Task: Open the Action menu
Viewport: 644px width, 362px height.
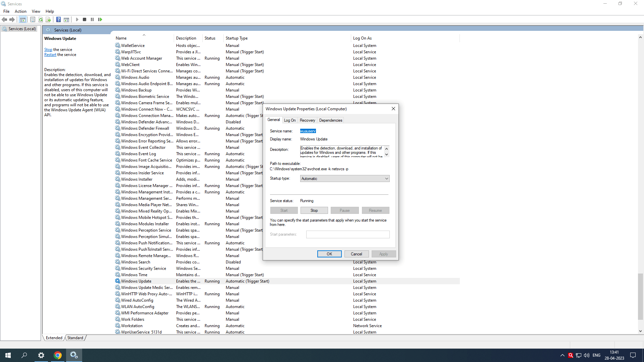Action: click(20, 11)
